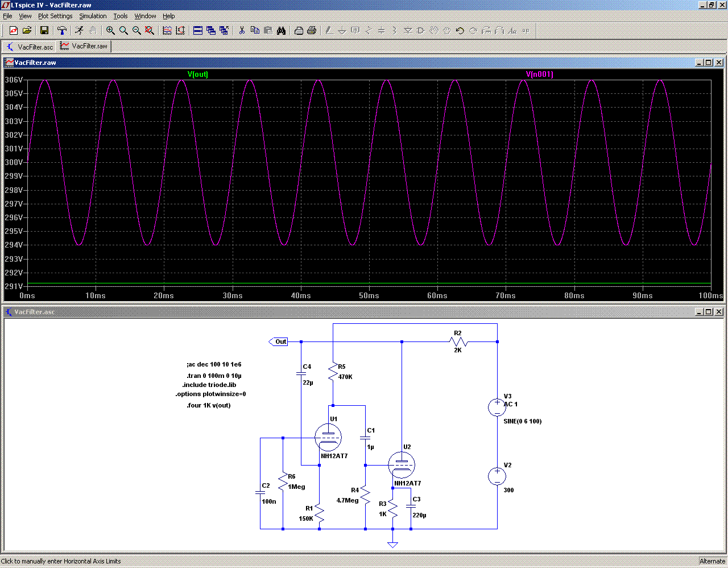The image size is (728, 568).
Task: Open the Control Panel hammer icon
Action: tap(62, 31)
